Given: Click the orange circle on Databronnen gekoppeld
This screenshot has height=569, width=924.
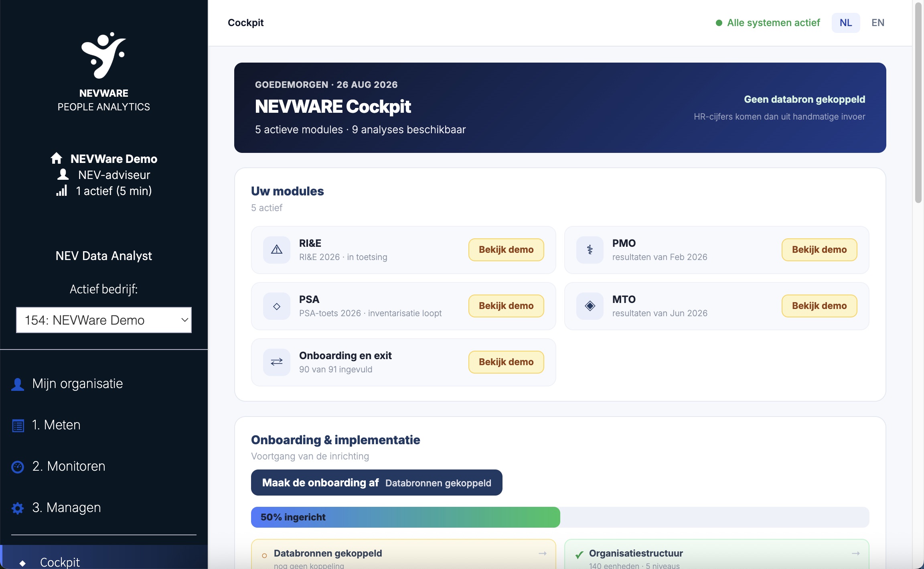Looking at the screenshot, I should click(264, 556).
